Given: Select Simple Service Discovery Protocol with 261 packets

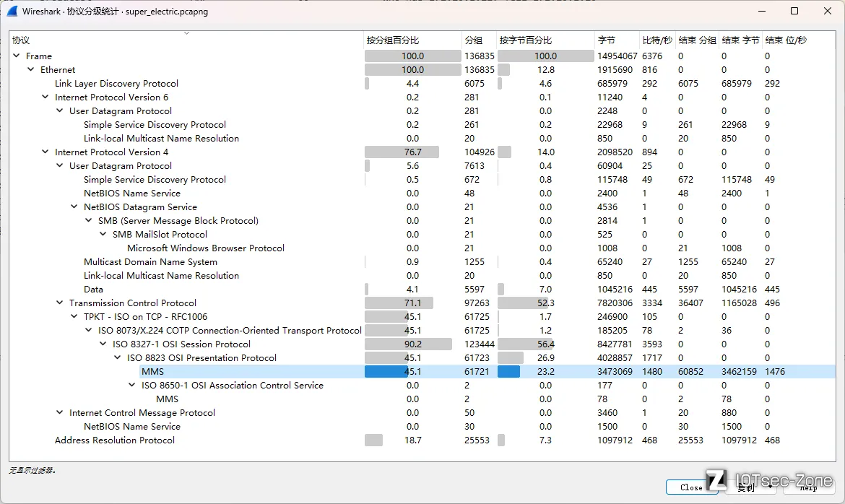Looking at the screenshot, I should pos(422,124).
